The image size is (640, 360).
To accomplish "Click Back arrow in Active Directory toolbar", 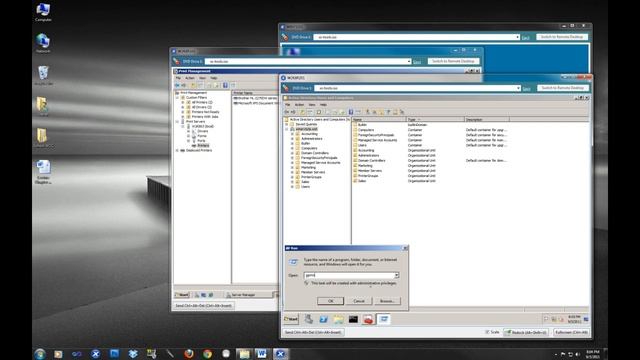I will (287, 112).
